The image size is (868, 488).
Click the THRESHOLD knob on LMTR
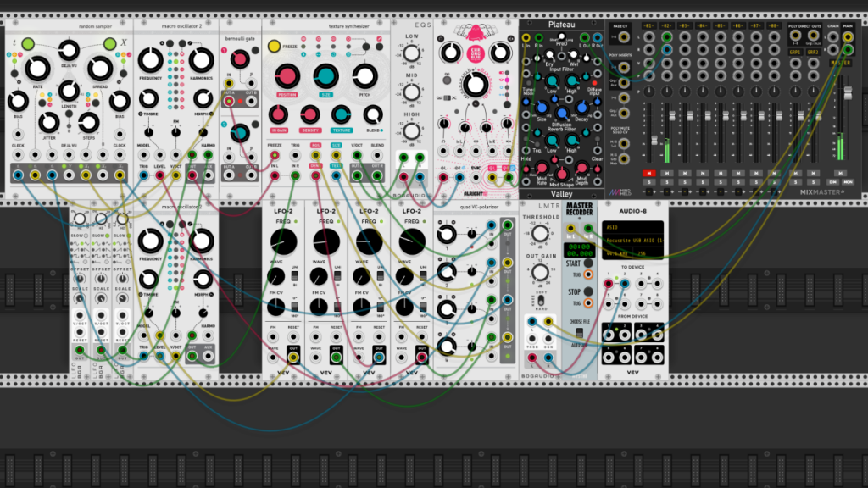tap(540, 234)
